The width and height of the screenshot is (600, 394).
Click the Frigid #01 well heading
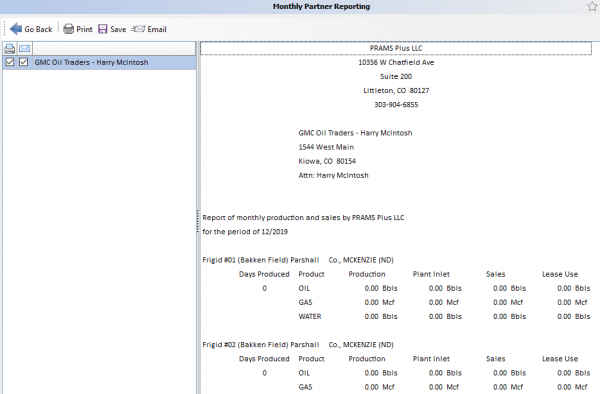coord(298,260)
